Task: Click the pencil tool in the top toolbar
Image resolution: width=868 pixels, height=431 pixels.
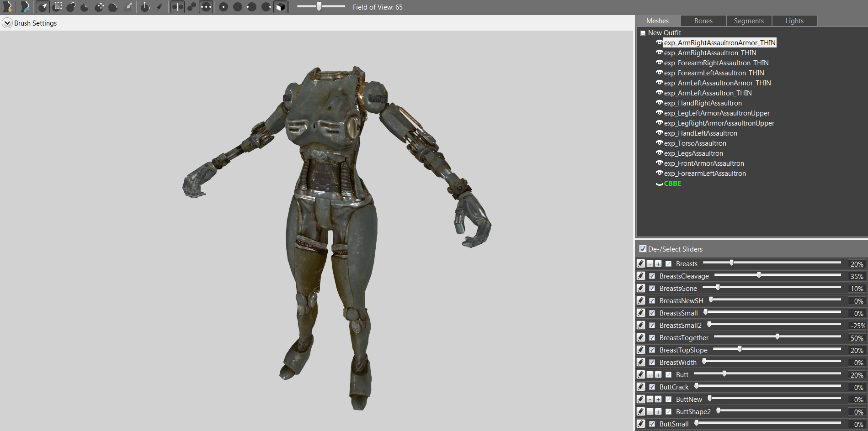Action: [x=159, y=7]
